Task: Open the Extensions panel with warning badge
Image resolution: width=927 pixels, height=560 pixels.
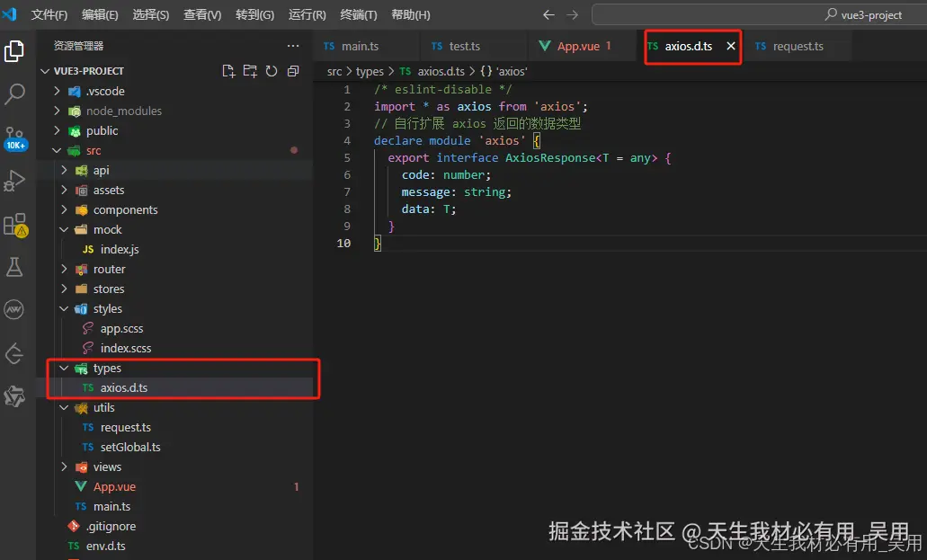Action: pos(15,223)
